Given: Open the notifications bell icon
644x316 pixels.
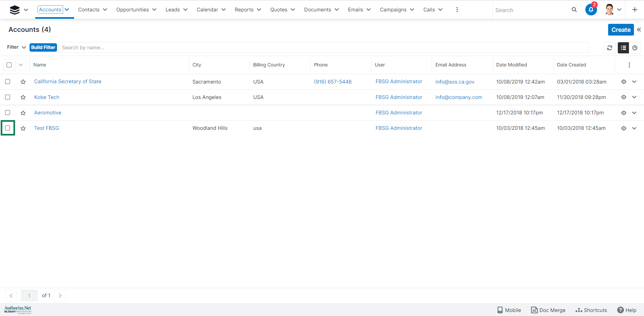Looking at the screenshot, I should click(x=591, y=10).
